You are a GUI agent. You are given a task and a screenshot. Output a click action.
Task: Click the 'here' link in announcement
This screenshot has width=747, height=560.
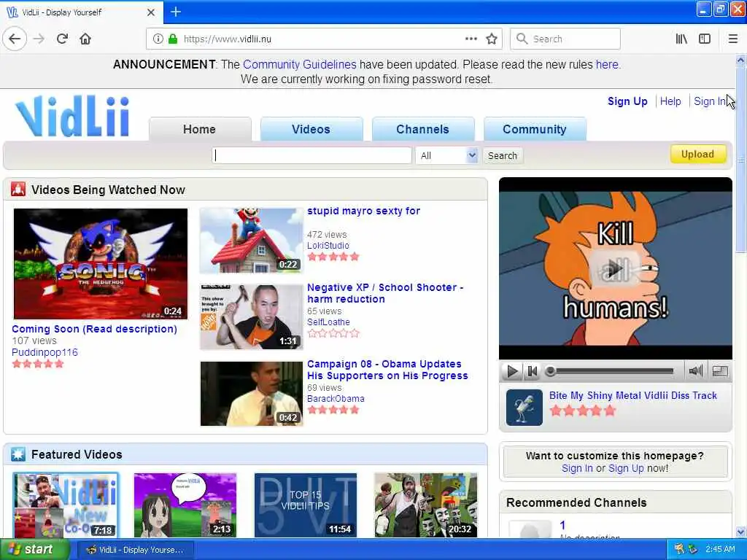(x=607, y=64)
